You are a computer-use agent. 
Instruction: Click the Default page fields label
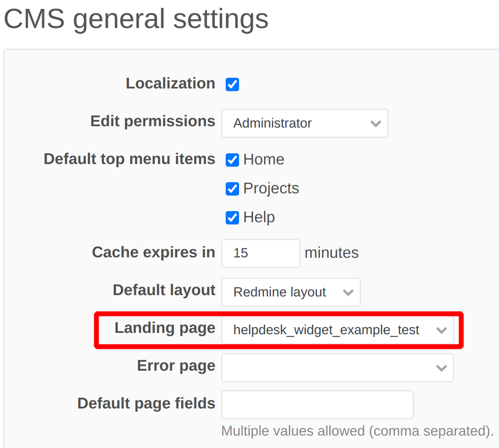pyautogui.click(x=146, y=403)
